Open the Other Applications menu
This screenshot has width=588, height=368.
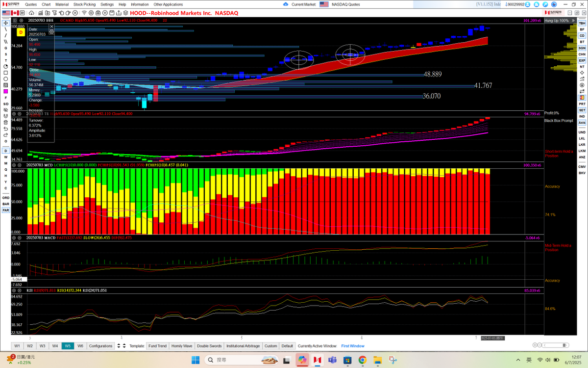tap(168, 4)
